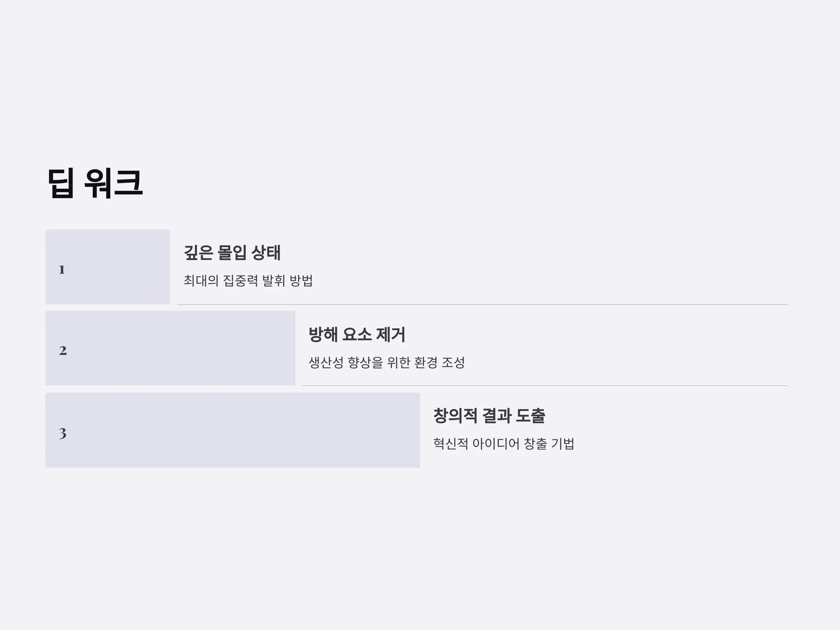Click the numeral 1 label
Screen dimensions: 840x630
[x=62, y=269]
